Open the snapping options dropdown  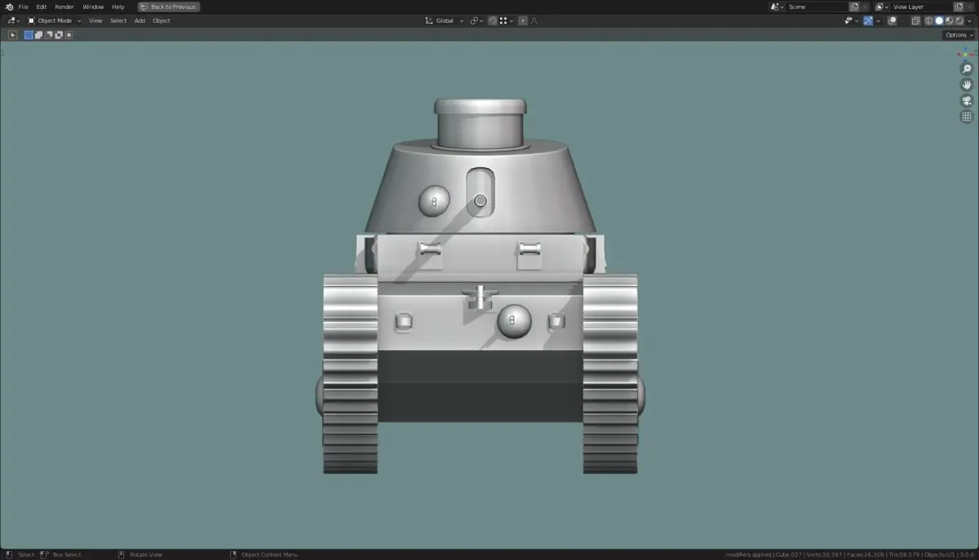pyautogui.click(x=507, y=20)
